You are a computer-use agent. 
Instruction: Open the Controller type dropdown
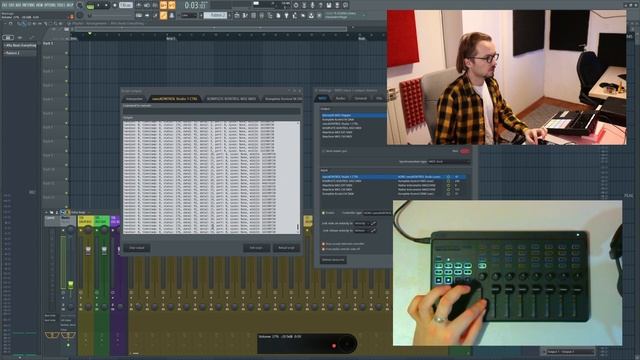(x=377, y=213)
